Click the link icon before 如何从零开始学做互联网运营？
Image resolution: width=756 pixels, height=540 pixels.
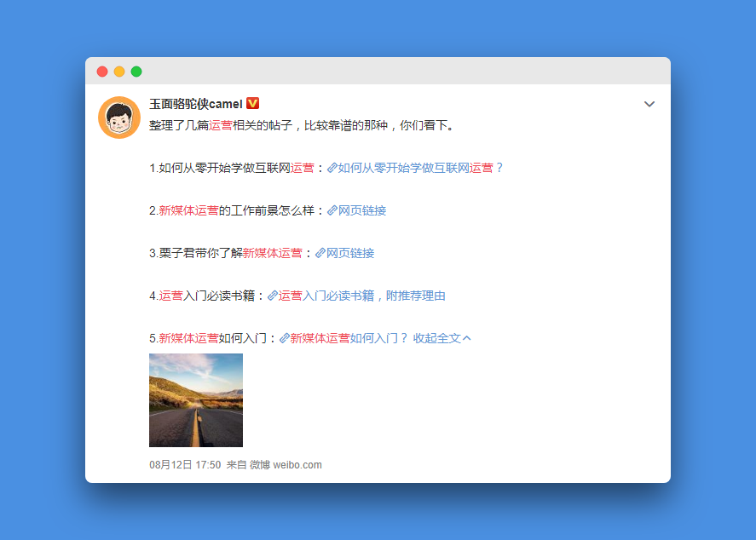coord(332,168)
